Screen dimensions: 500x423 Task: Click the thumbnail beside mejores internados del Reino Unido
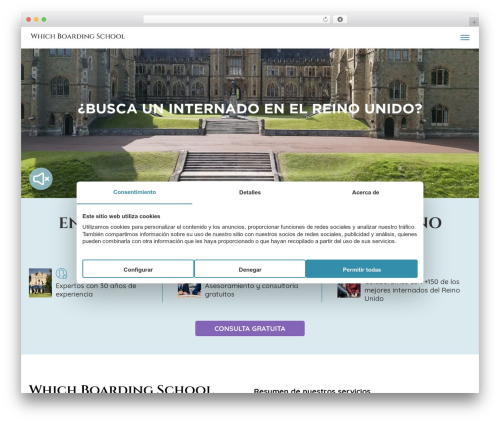349,290
